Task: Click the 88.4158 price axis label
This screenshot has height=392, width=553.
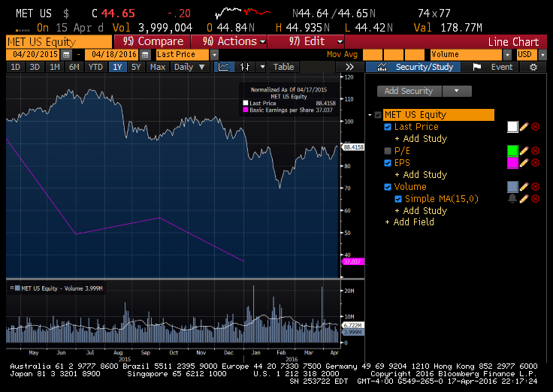Action: point(353,147)
